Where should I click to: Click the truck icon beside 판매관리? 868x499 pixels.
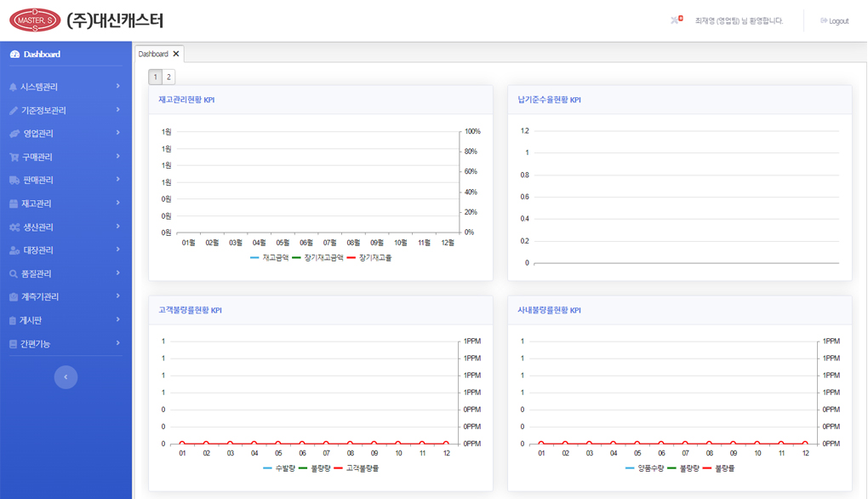14,181
